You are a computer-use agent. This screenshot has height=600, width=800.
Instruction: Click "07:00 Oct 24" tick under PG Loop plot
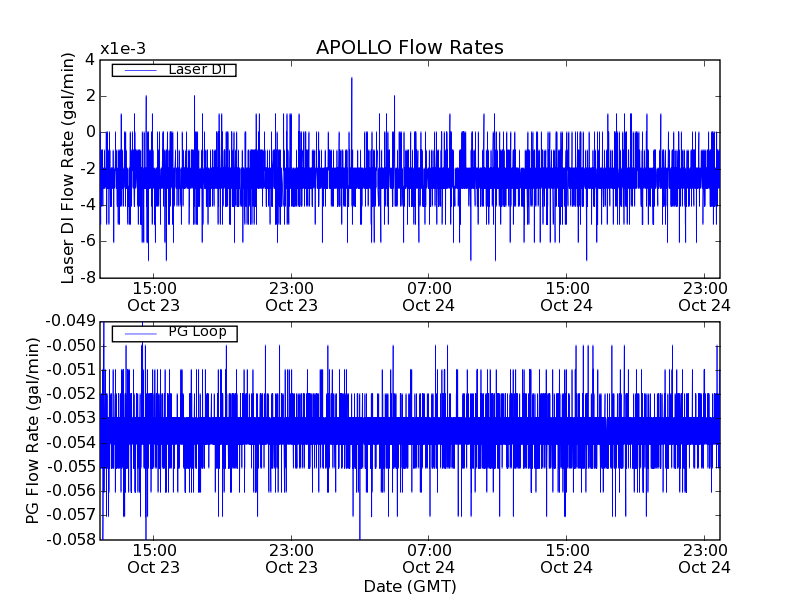click(429, 559)
